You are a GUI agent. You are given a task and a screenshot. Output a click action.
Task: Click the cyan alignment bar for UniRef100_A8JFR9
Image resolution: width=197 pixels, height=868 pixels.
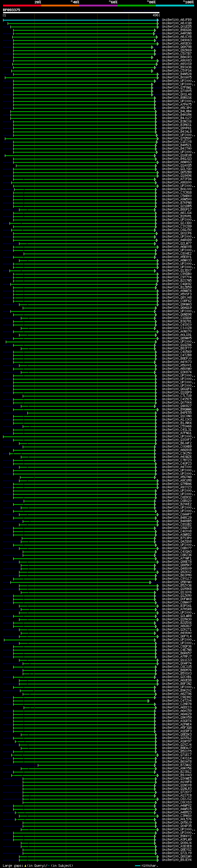click(x=81, y=20)
